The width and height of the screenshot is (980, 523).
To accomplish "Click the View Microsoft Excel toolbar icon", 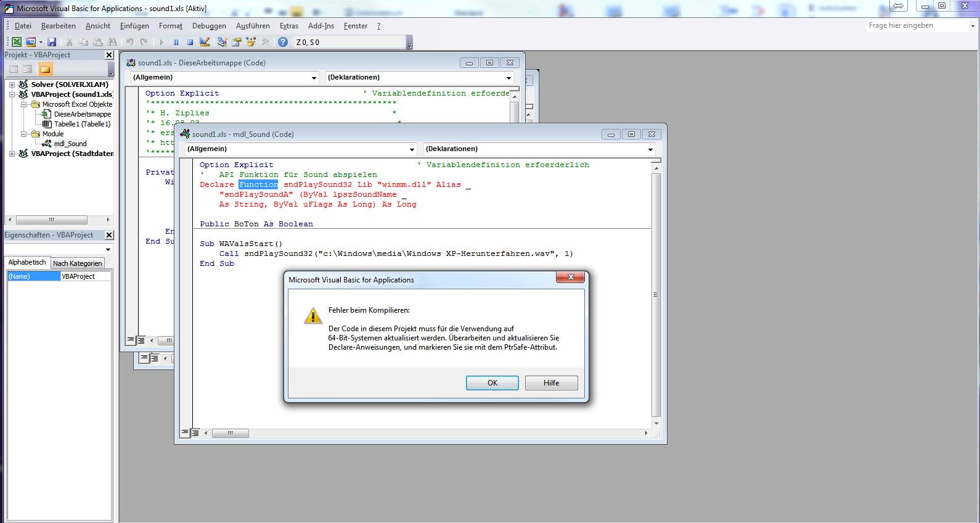I will 17,42.
